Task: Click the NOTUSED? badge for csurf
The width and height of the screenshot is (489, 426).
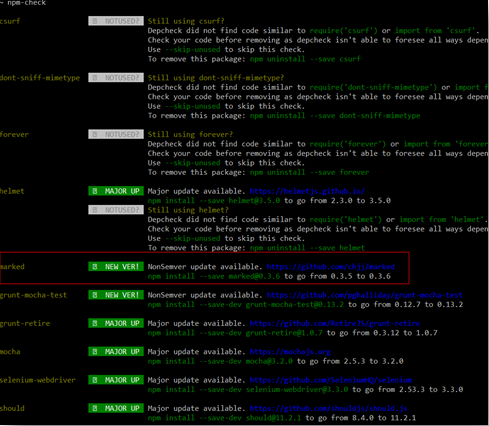Action: click(116, 21)
